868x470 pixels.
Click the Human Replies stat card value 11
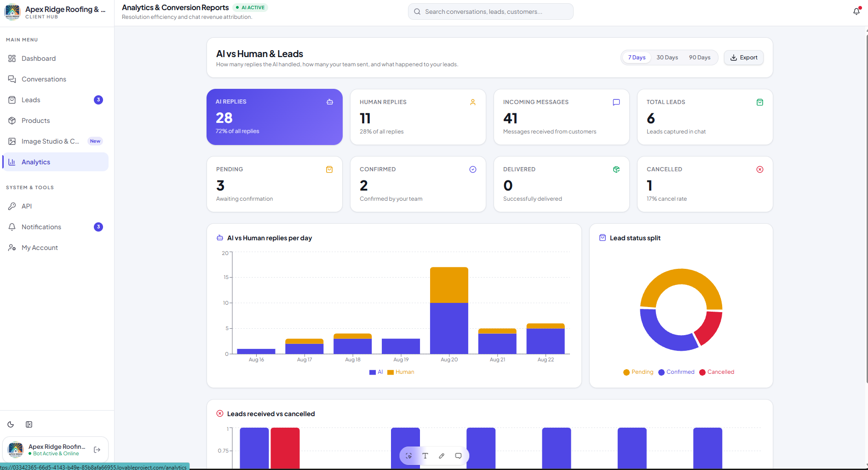pos(365,118)
